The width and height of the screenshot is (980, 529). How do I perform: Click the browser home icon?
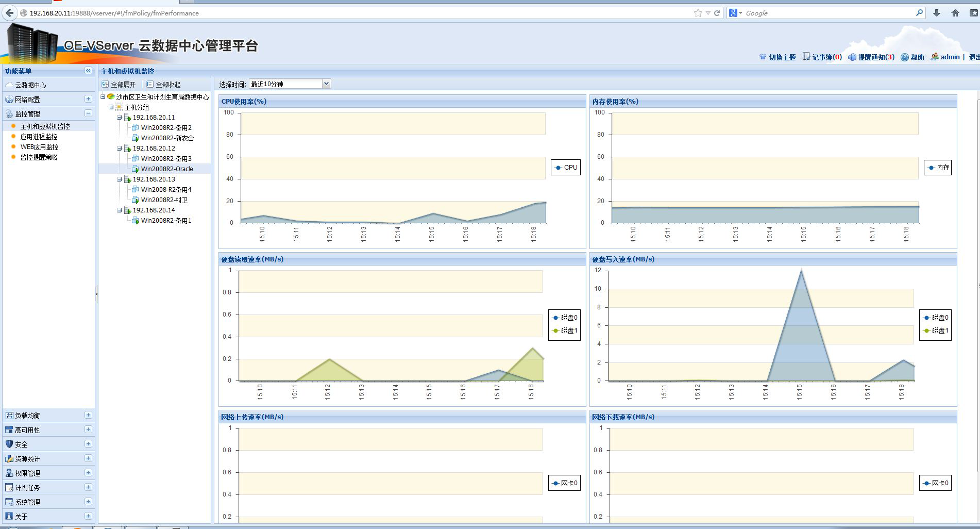click(x=955, y=13)
